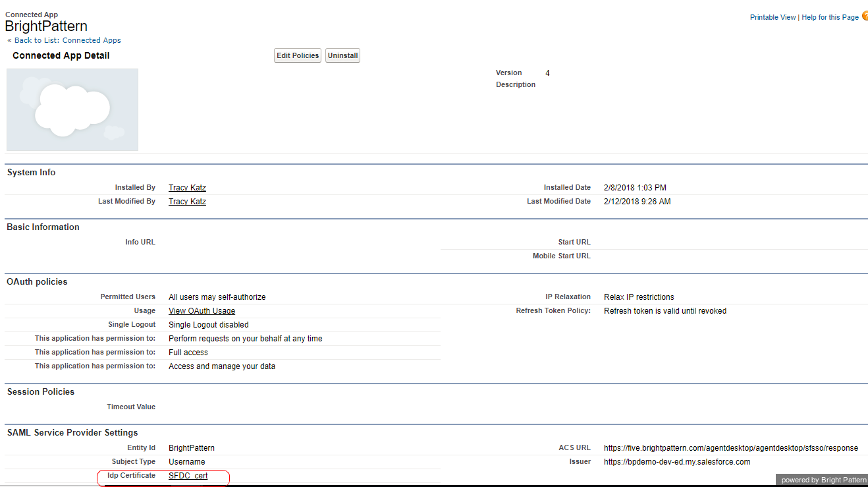Screen dimensions: 868x487
Task: Click the Basic Information section header
Action: pyautogui.click(x=43, y=227)
